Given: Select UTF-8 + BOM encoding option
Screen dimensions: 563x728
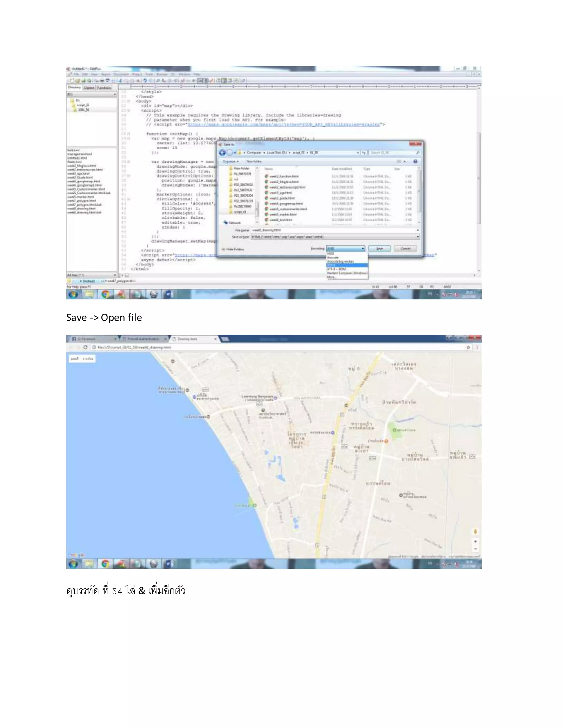Looking at the screenshot, I should point(347,269).
